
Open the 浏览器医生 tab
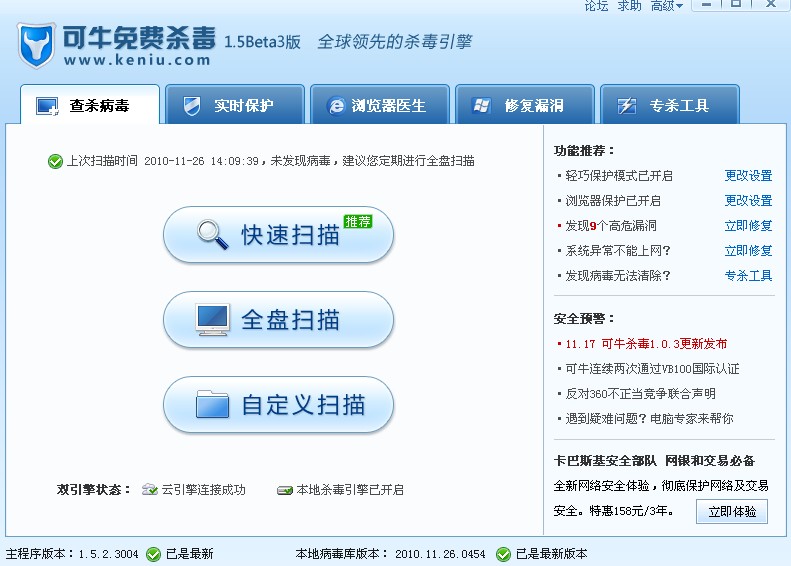pos(380,104)
